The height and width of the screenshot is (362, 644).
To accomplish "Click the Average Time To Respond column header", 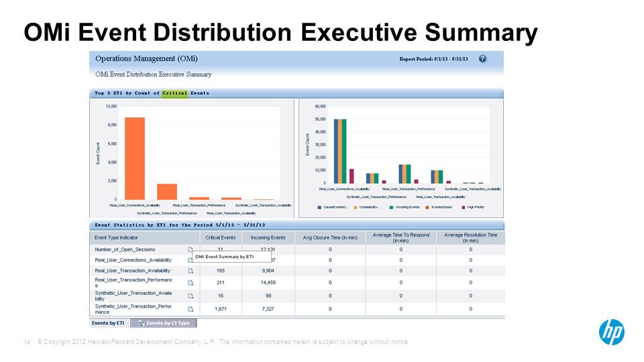I will pos(401,237).
